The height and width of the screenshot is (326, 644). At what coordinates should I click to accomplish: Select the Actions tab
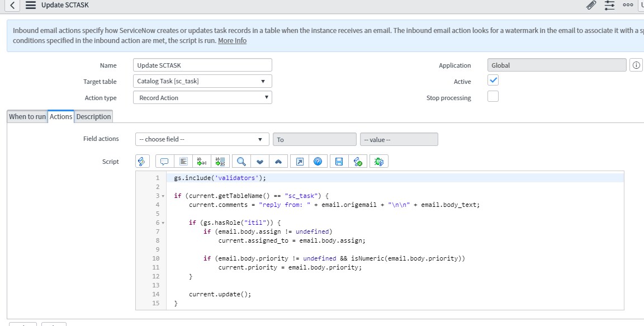pos(61,117)
